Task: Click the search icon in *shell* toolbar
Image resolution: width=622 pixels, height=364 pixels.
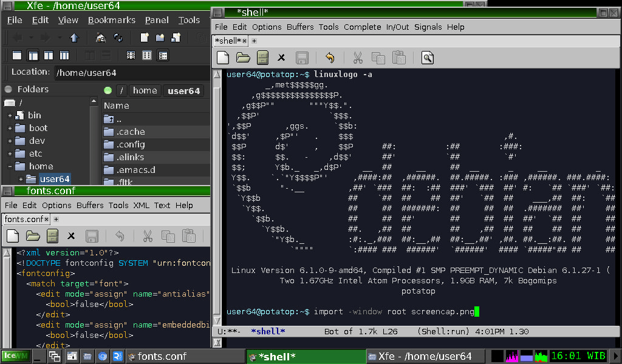Action: point(428,58)
